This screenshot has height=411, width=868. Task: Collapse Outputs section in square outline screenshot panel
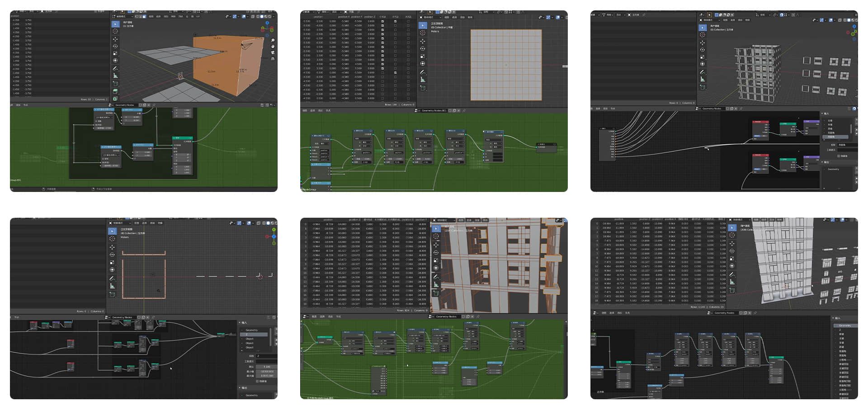pyautogui.click(x=240, y=388)
